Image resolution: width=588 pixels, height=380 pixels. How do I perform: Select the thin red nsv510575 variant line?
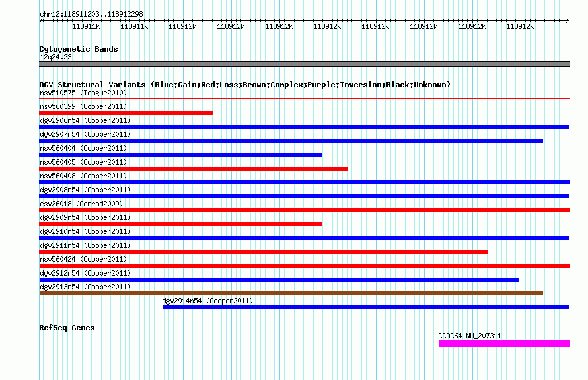click(304, 99)
